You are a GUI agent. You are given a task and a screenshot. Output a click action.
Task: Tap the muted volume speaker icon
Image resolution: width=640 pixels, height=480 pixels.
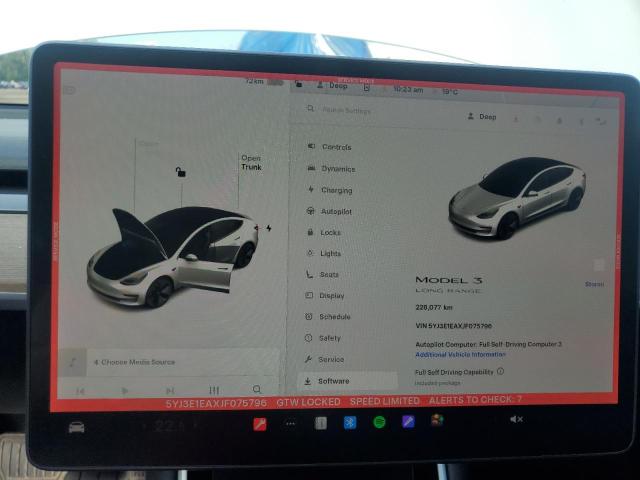tap(516, 419)
